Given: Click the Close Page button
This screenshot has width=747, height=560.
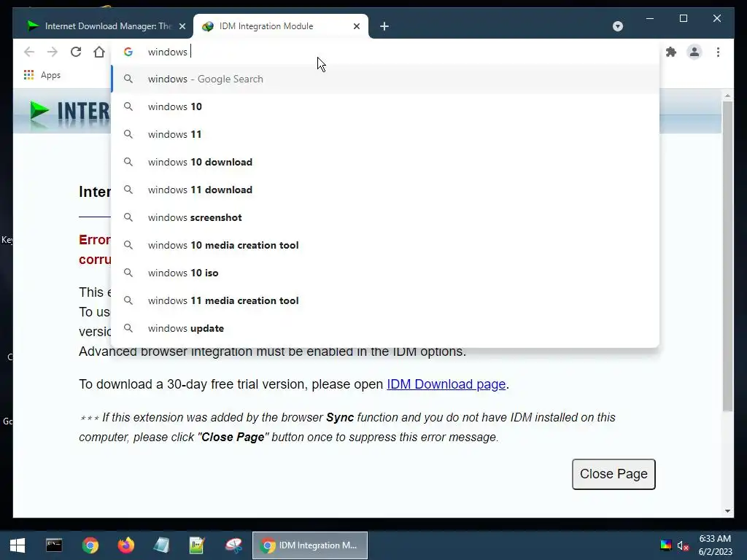Looking at the screenshot, I should [614, 474].
